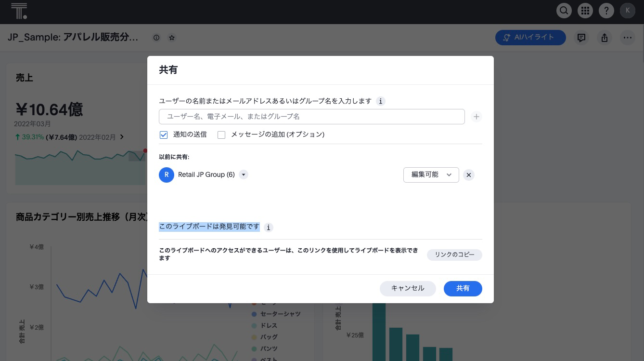Click the blue 共有 confirm button
This screenshot has height=361, width=644.
pyautogui.click(x=463, y=288)
